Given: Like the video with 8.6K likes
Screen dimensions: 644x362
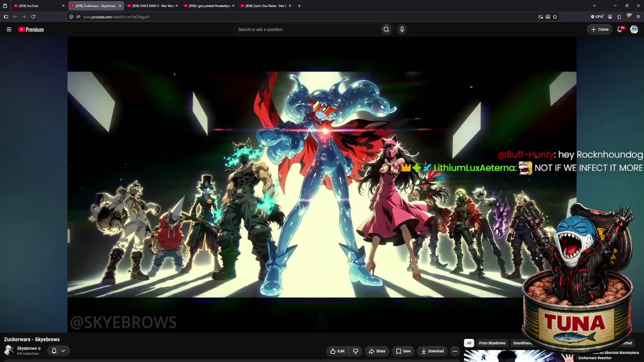Looking at the screenshot, I should pyautogui.click(x=337, y=351).
